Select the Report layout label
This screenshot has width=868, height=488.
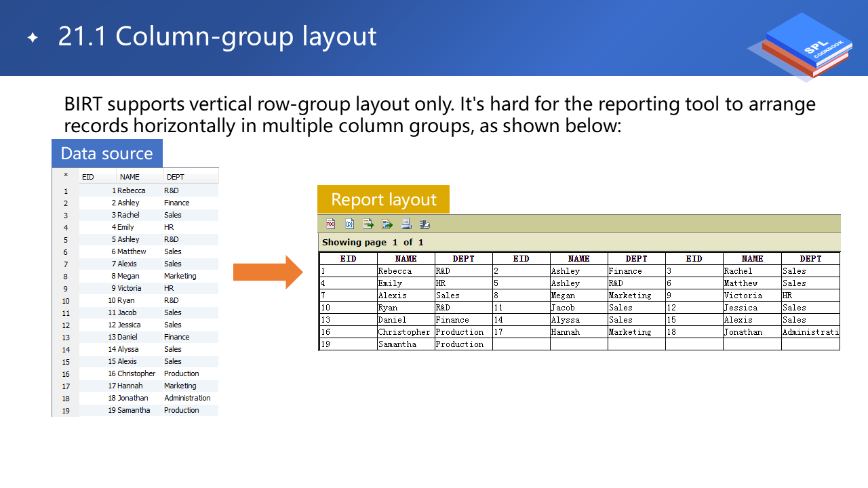383,200
